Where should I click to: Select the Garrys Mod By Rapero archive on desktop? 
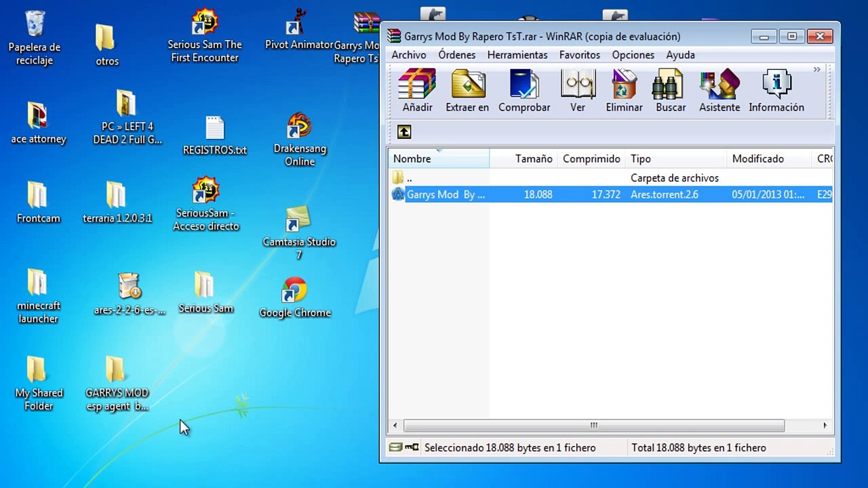tap(358, 37)
